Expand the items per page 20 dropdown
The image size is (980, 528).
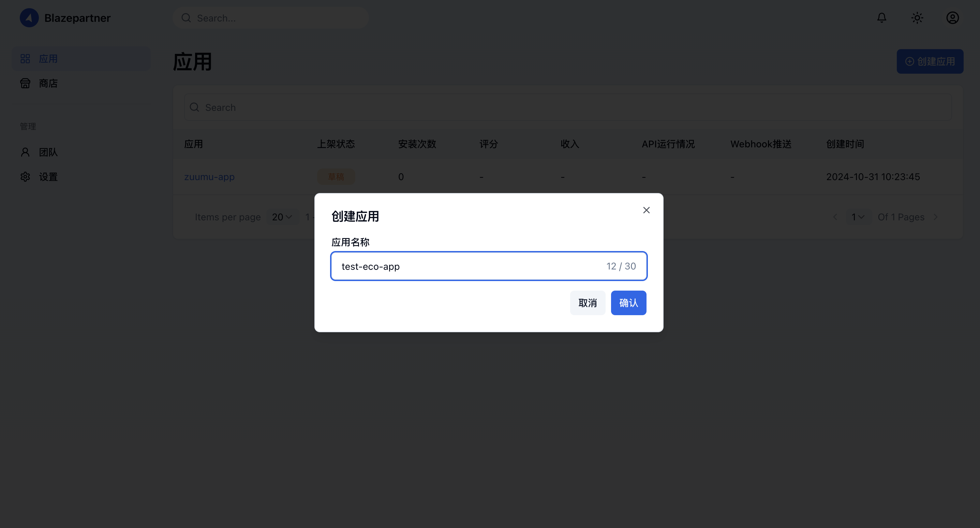click(x=282, y=217)
